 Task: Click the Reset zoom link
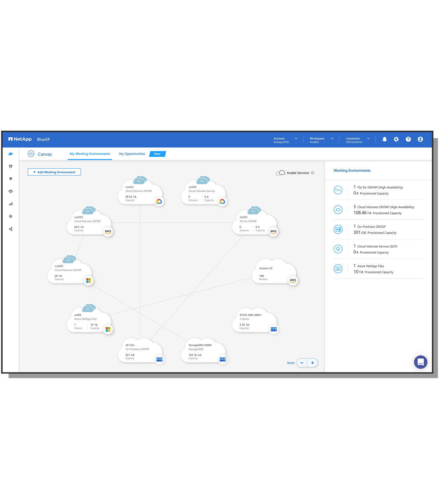tap(291, 363)
